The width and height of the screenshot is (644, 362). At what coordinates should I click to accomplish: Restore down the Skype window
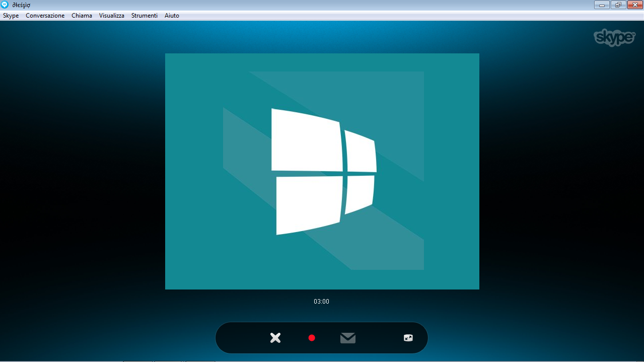(618, 5)
